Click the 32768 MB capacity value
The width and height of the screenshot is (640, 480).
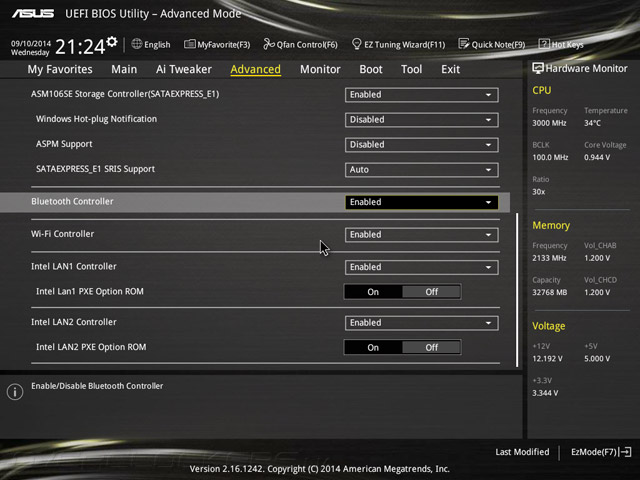tap(550, 292)
